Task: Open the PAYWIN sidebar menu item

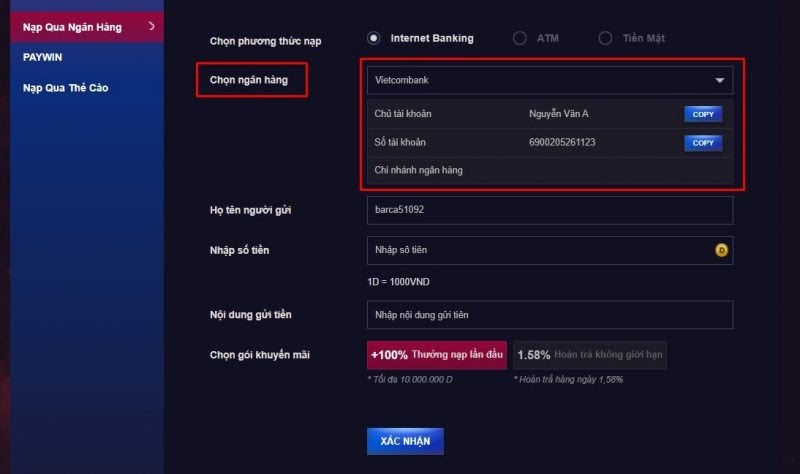Action: pyautogui.click(x=43, y=57)
